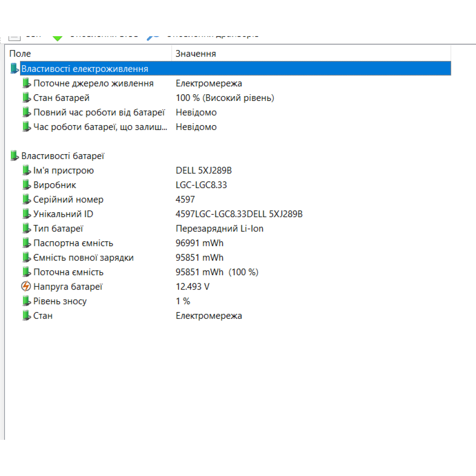
Task: Click the icon beside Час роботи батареї, що залиш...
Action: [x=26, y=127]
